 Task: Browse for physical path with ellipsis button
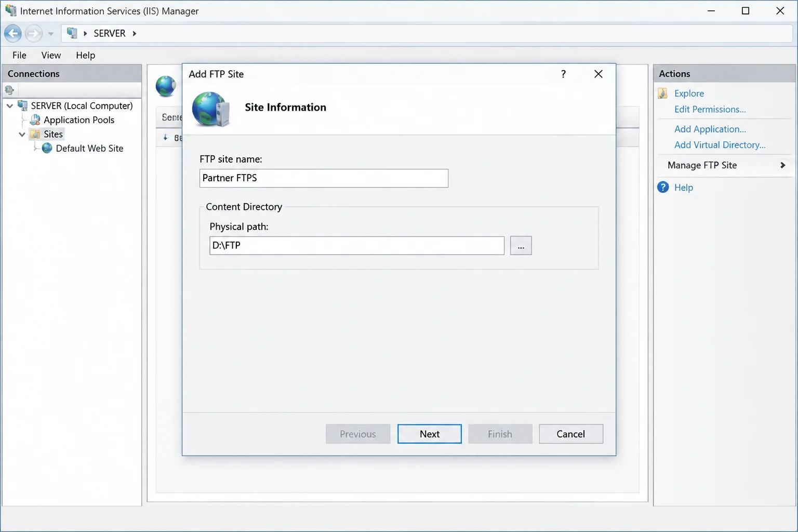tap(521, 246)
